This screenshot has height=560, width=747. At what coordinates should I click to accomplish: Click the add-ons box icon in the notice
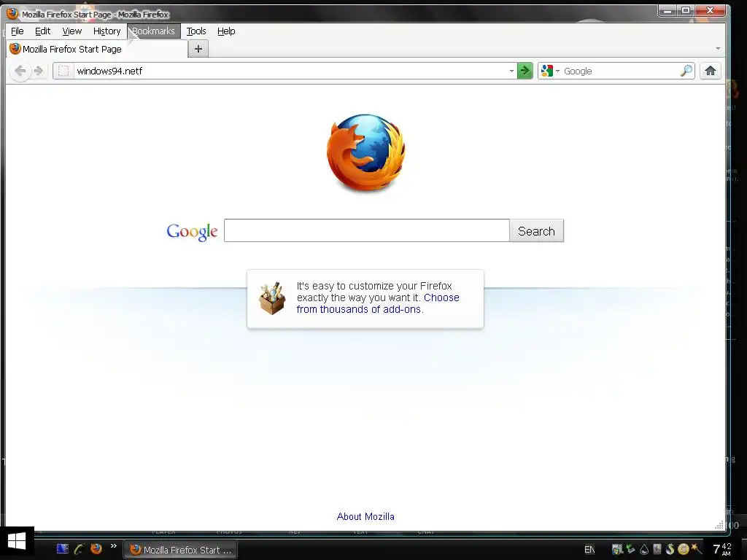[x=272, y=298]
